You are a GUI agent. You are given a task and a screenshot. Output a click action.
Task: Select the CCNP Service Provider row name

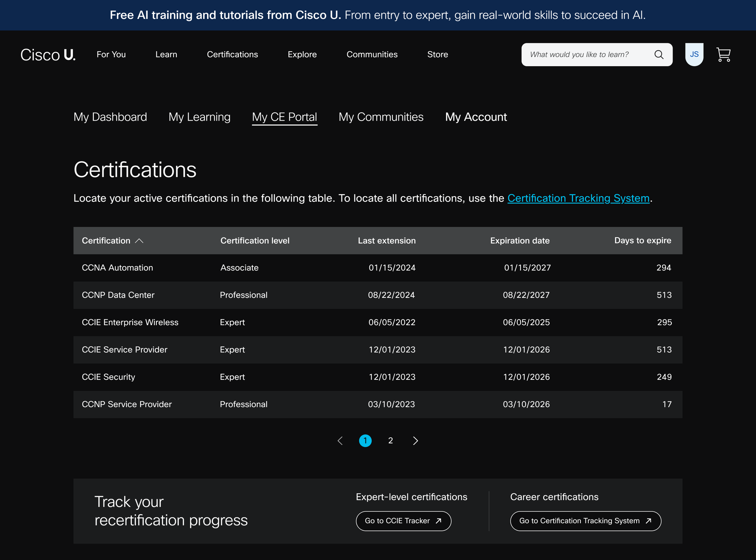click(x=127, y=404)
